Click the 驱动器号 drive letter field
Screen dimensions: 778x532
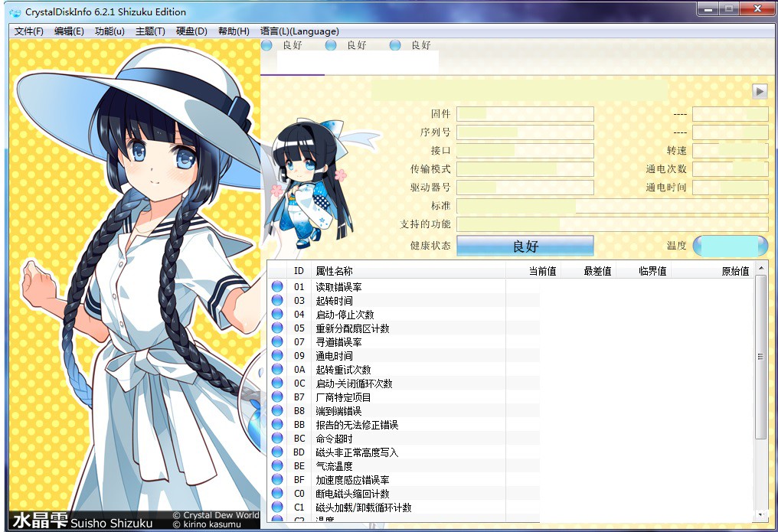tap(525, 188)
